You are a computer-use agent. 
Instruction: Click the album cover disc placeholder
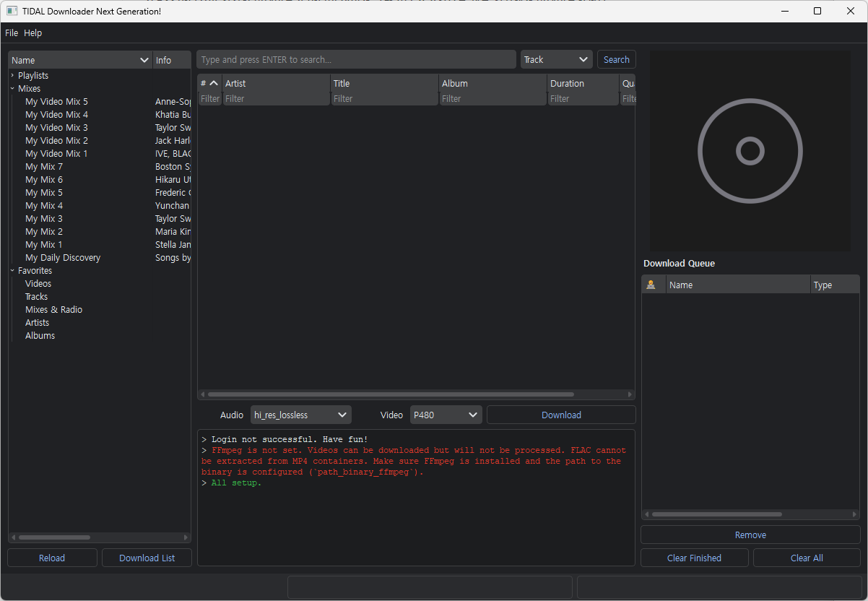750,151
